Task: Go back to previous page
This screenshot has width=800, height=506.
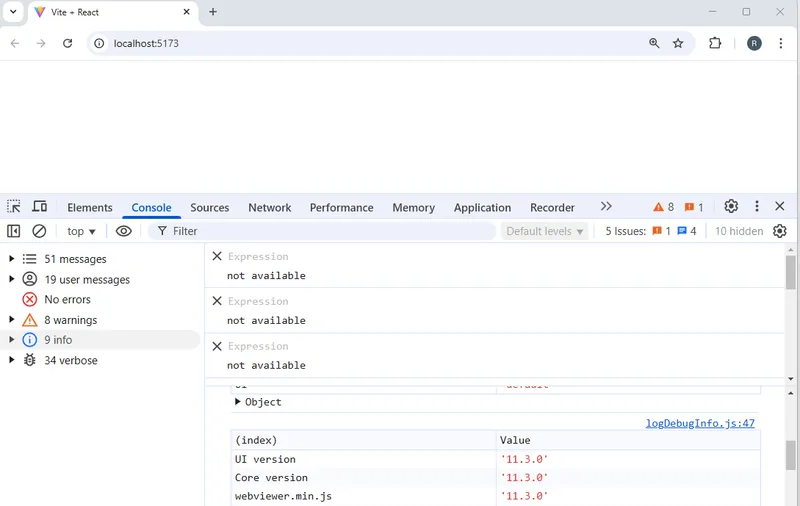Action: coord(15,43)
